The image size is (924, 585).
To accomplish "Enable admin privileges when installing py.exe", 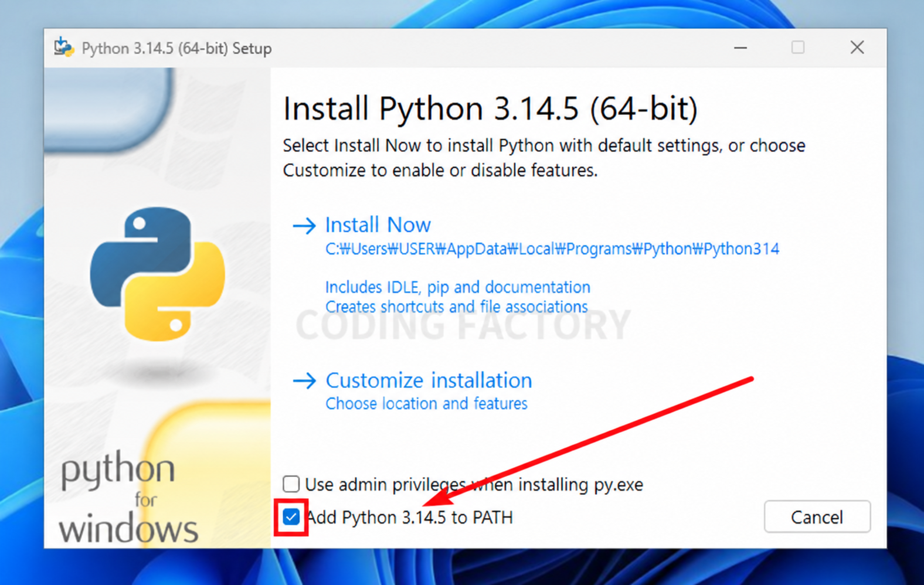I will click(291, 484).
